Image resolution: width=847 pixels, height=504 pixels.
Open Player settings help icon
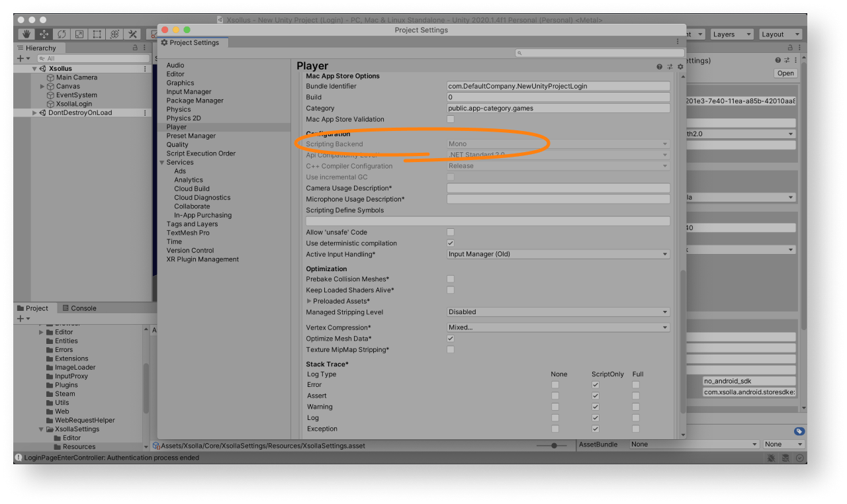point(659,67)
